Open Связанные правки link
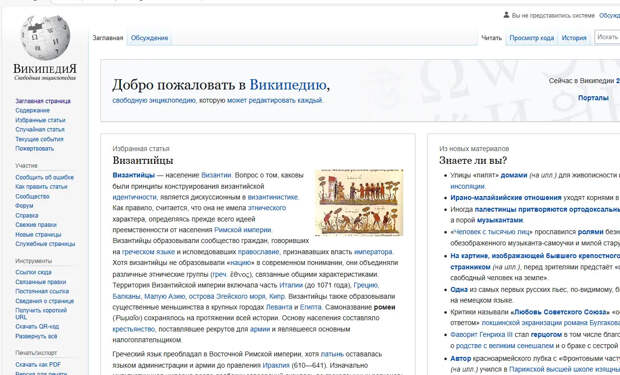This screenshot has width=620, height=375. 40,282
